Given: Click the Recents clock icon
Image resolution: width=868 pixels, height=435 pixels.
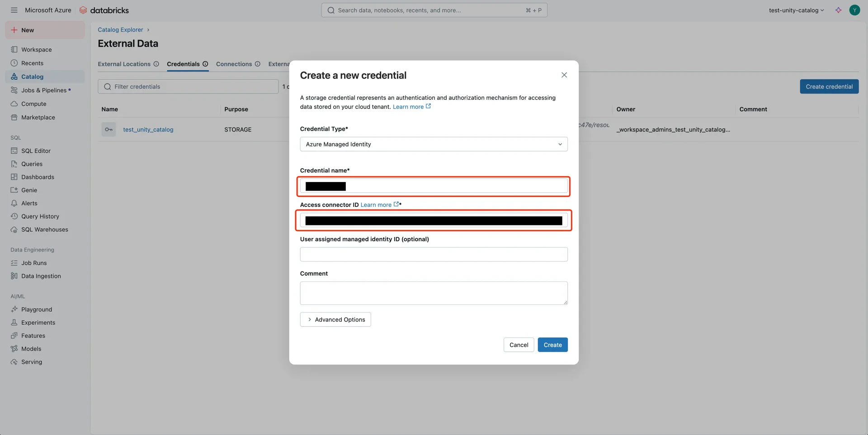Looking at the screenshot, I should (x=14, y=63).
